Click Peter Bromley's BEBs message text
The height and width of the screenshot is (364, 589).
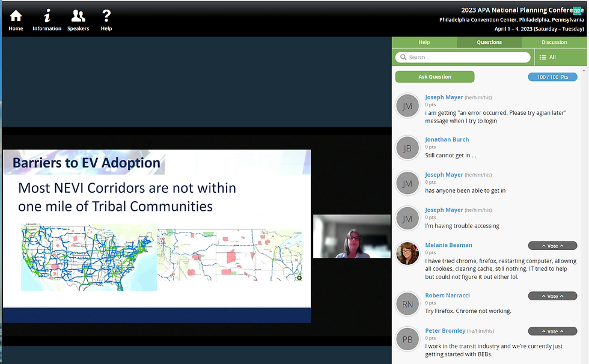pos(493,350)
